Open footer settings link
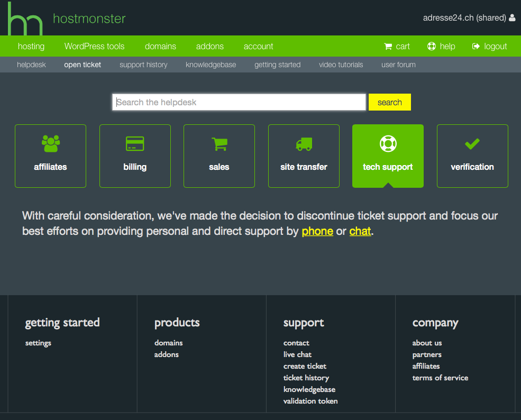Viewport: 521px width, 420px height. 38,343
